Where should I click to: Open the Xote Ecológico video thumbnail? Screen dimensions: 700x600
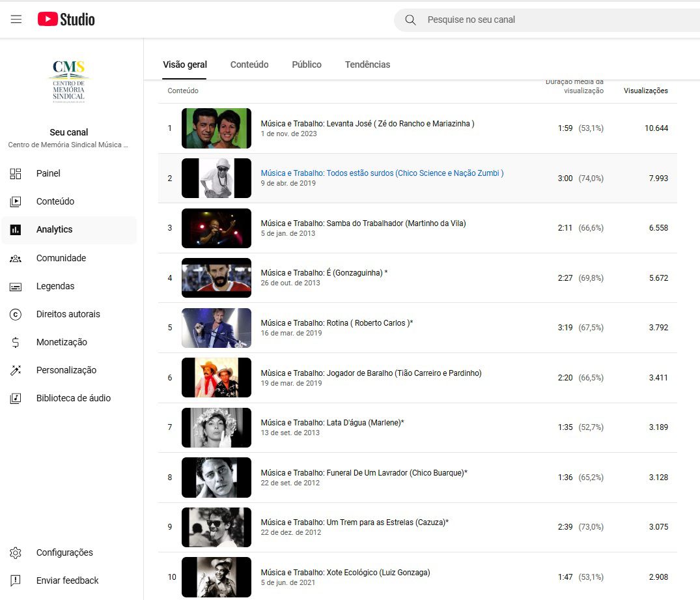tap(216, 577)
